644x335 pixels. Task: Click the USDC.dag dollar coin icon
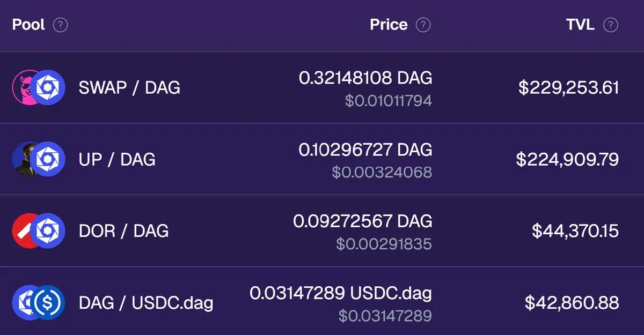(x=47, y=303)
